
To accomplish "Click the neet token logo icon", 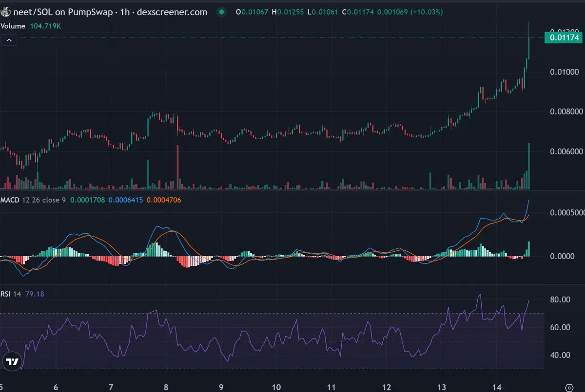I will click(x=5, y=12).
